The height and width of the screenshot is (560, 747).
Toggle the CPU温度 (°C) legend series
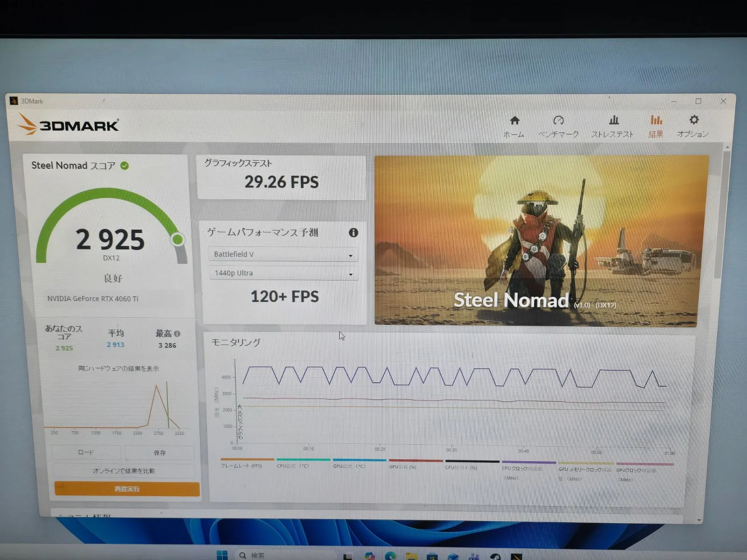point(293,466)
